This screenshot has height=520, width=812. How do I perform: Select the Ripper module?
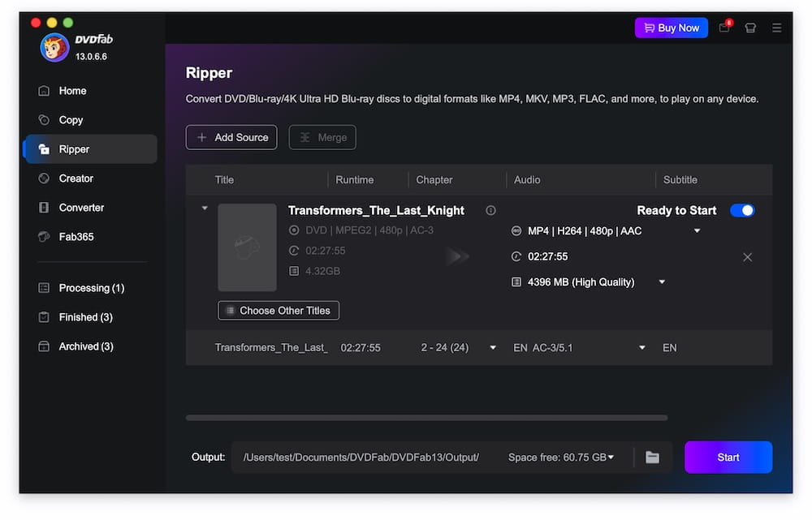coord(91,149)
